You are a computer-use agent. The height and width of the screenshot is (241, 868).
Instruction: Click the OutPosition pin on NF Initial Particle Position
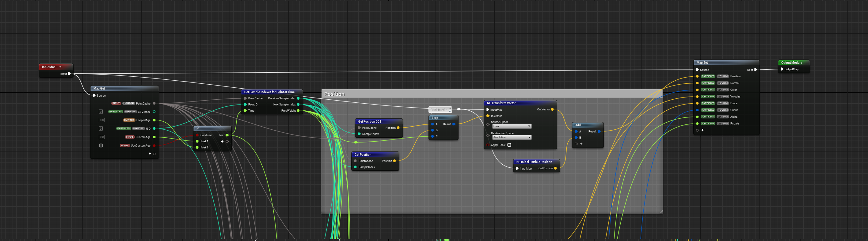pyautogui.click(x=555, y=168)
